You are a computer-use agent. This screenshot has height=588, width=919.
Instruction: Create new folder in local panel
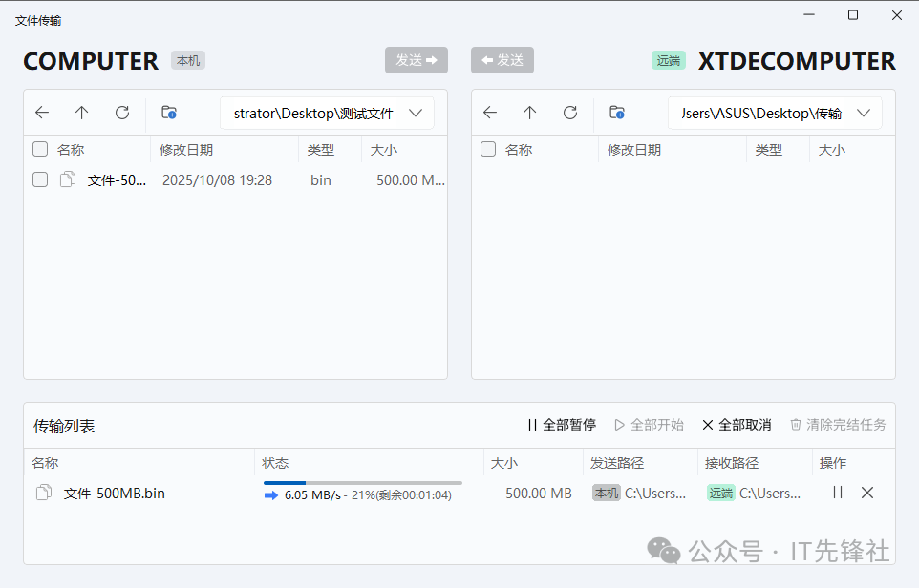(169, 113)
